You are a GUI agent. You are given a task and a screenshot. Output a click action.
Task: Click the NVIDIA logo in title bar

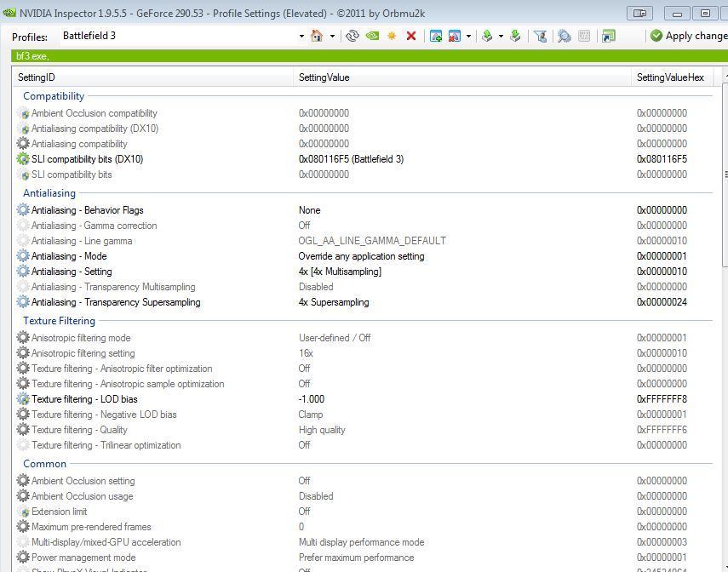coord(9,13)
